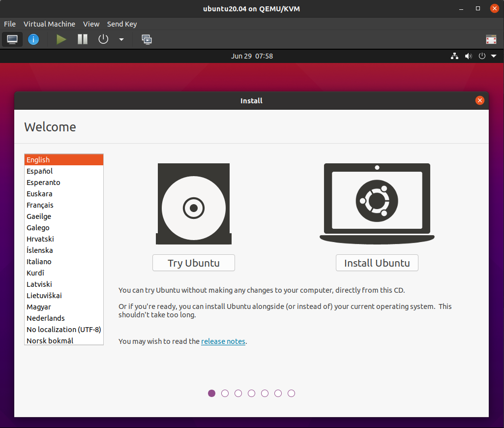Select No localization (UTF-8) language
Viewport: 504px width, 428px height.
[x=63, y=329]
